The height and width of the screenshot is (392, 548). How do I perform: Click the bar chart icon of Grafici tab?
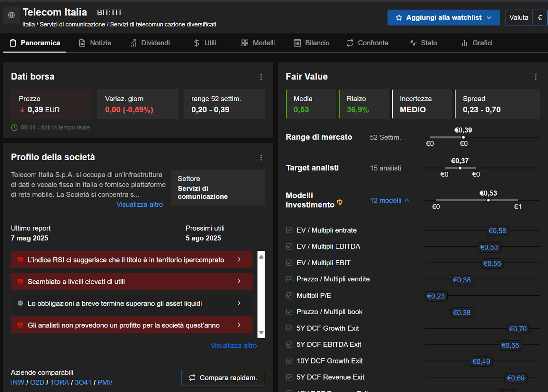click(x=464, y=43)
